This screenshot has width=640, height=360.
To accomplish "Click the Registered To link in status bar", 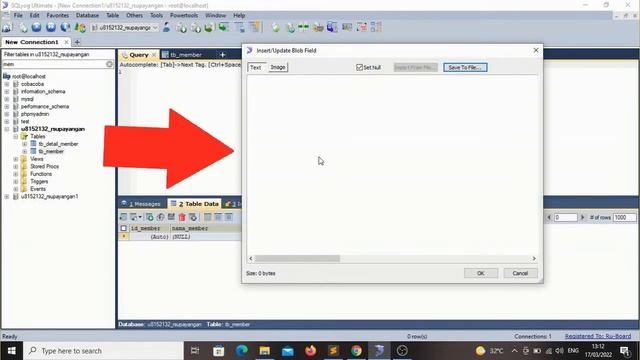I will pos(598,336).
